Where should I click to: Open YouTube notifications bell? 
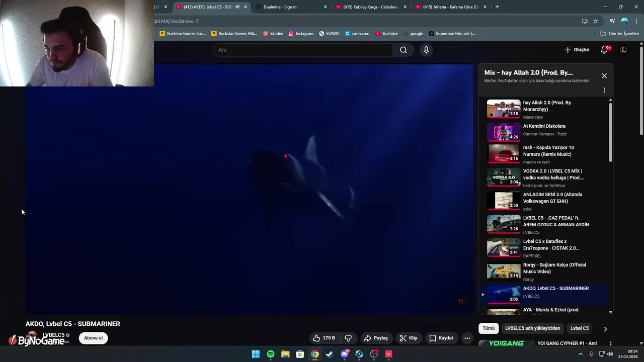tap(605, 50)
